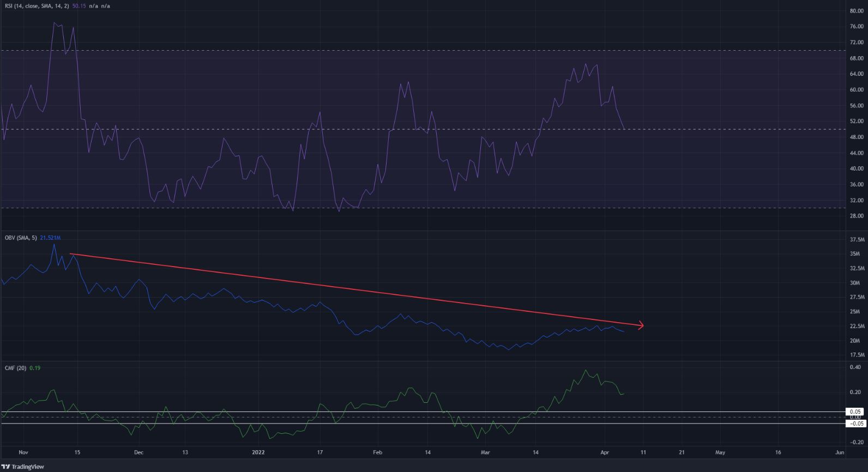Click the 22.5M OBV scale label

[857, 326]
